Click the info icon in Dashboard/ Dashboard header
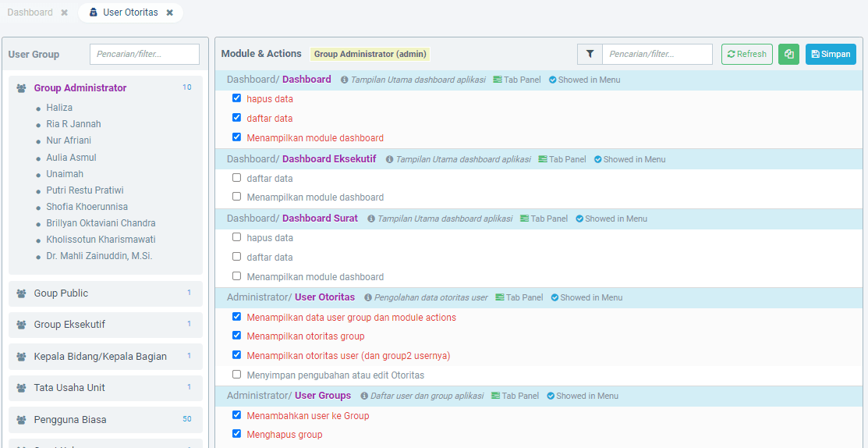 [x=345, y=80]
